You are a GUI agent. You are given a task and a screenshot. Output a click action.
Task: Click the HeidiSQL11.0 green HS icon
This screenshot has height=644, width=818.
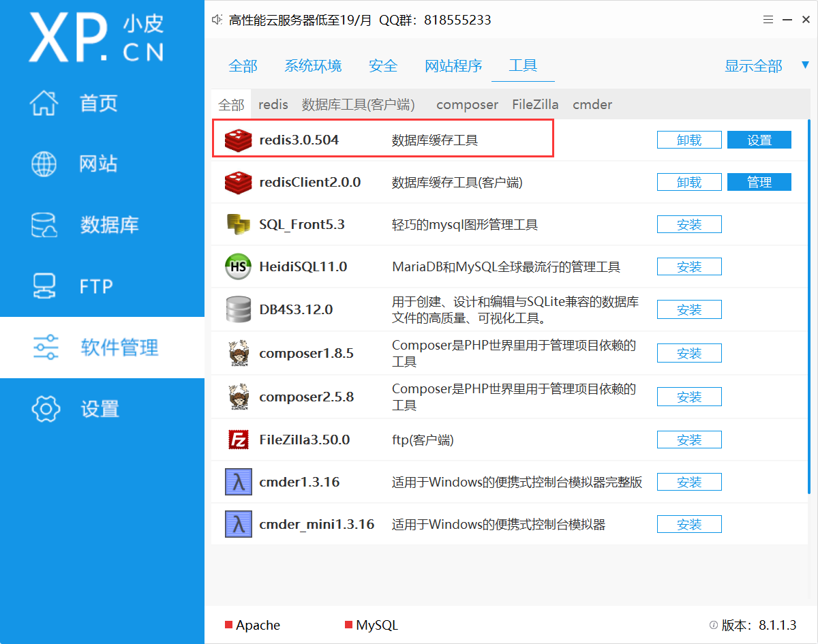[239, 266]
